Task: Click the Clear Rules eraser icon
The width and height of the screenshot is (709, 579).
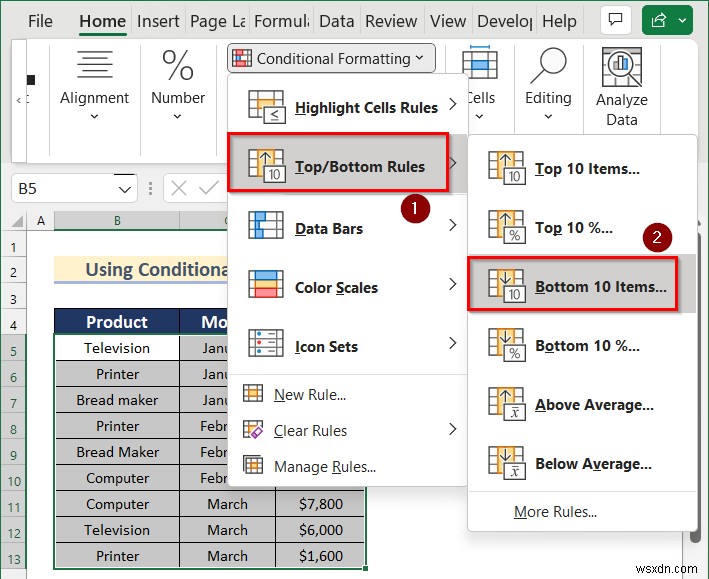Action: [x=253, y=429]
